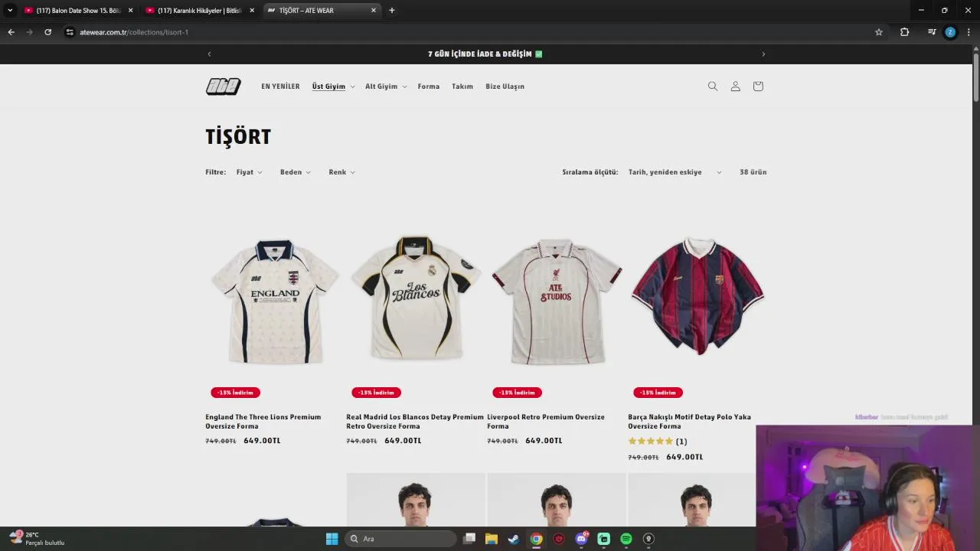Open the account login icon
Viewport: 980px width, 551px height.
point(735,86)
